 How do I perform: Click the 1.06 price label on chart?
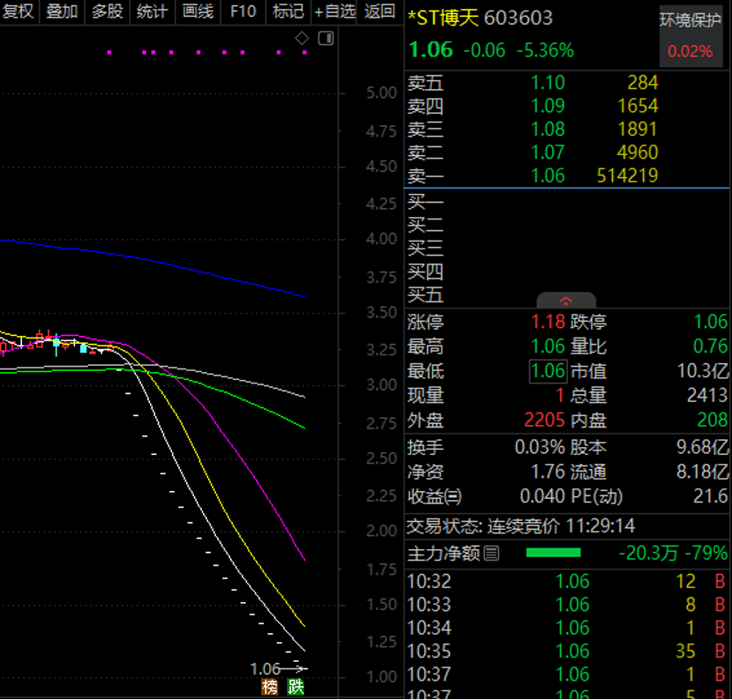point(265,670)
